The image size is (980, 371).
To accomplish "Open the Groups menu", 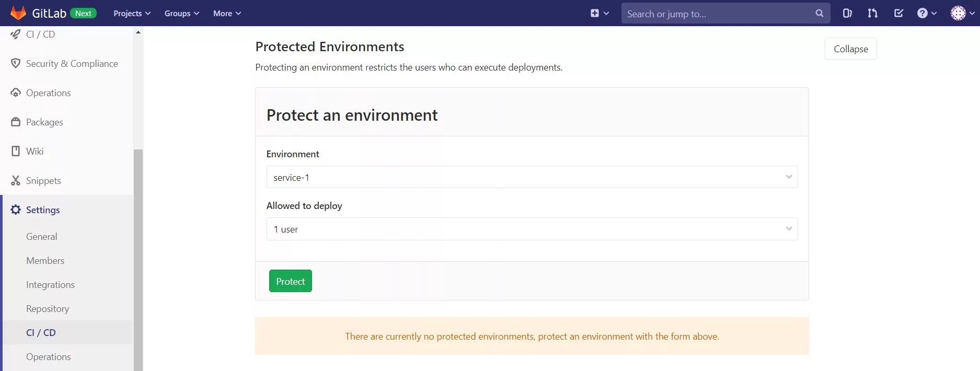I will click(181, 14).
